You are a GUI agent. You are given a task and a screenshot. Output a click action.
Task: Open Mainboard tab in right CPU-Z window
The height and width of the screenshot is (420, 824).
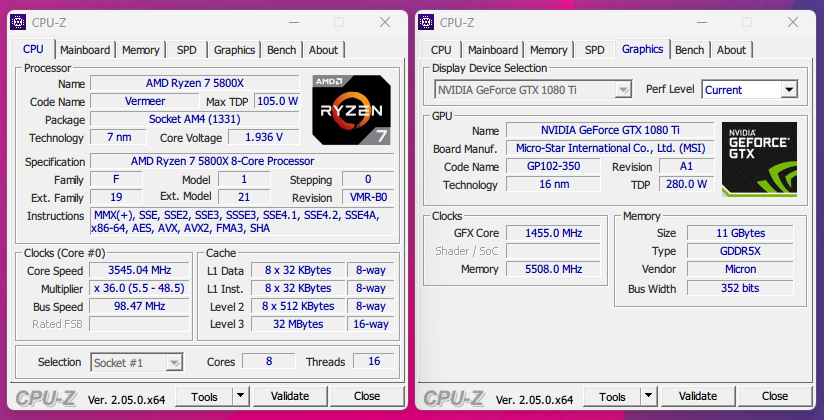492,50
